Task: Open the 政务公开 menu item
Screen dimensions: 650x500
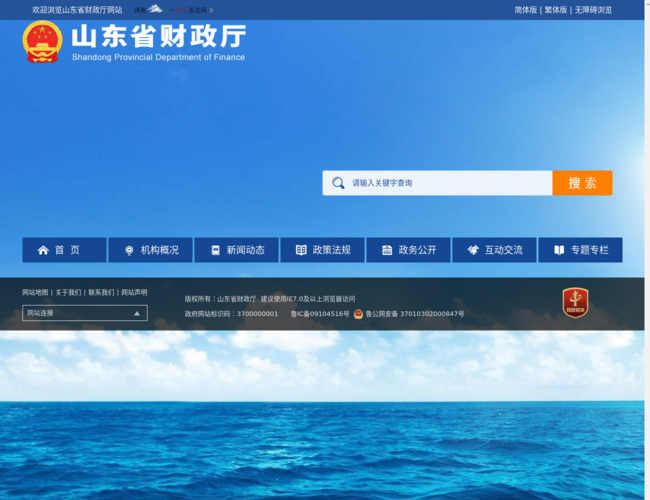Action: click(x=408, y=250)
